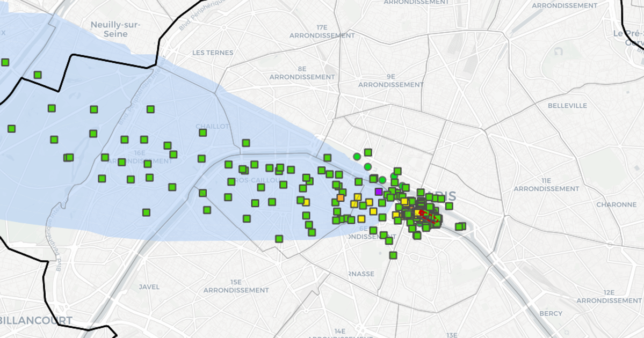The image size is (644, 338).
Task: Click the Les Ternes neighborhood label
Action: tap(213, 53)
